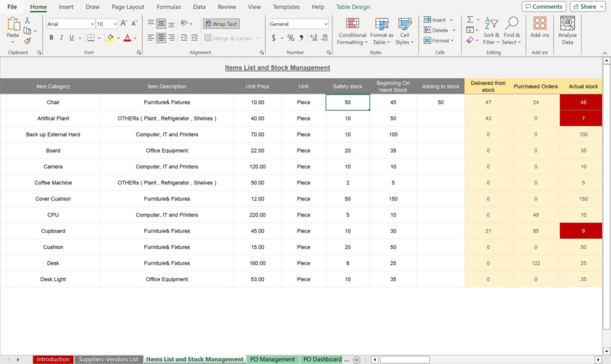The width and height of the screenshot is (611, 364).
Task: Toggle Top Align vertical alignment
Action: pyautogui.click(x=151, y=24)
